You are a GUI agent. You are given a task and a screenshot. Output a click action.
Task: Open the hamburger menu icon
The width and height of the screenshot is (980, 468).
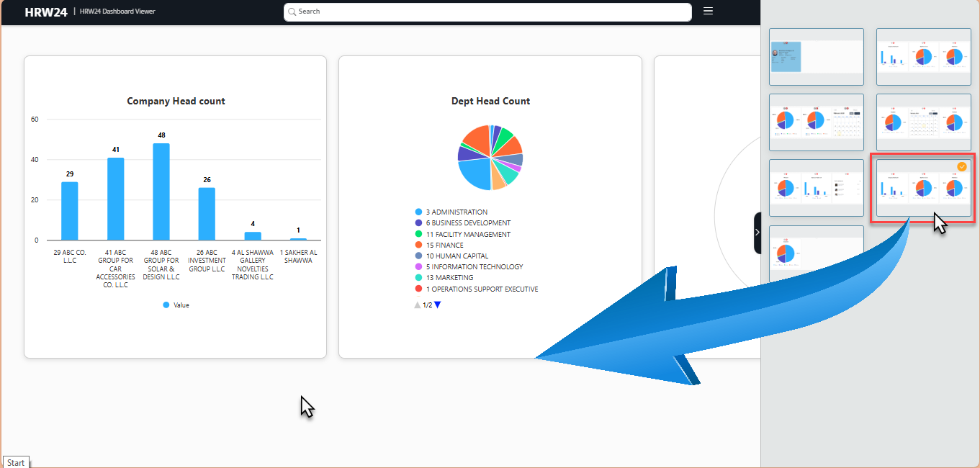click(x=708, y=12)
